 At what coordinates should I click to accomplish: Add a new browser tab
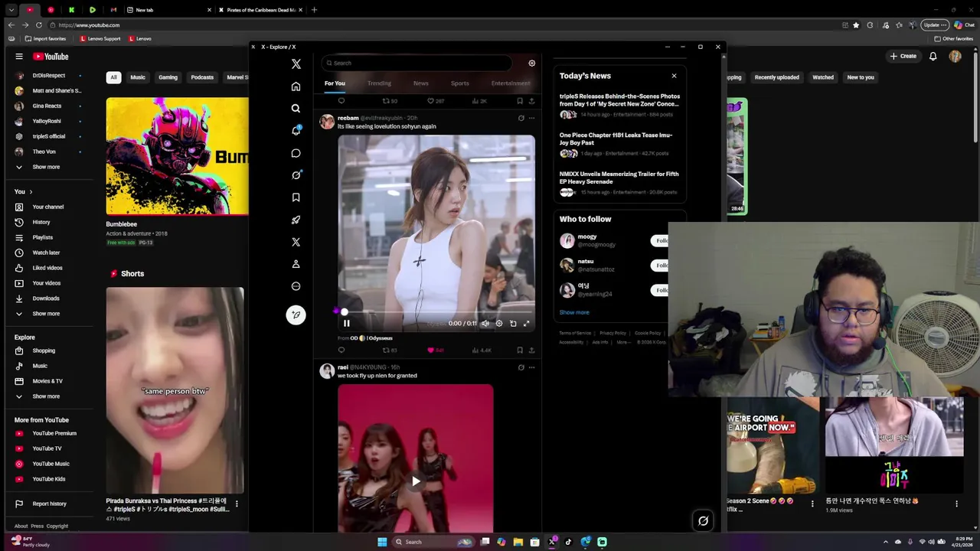click(x=314, y=10)
